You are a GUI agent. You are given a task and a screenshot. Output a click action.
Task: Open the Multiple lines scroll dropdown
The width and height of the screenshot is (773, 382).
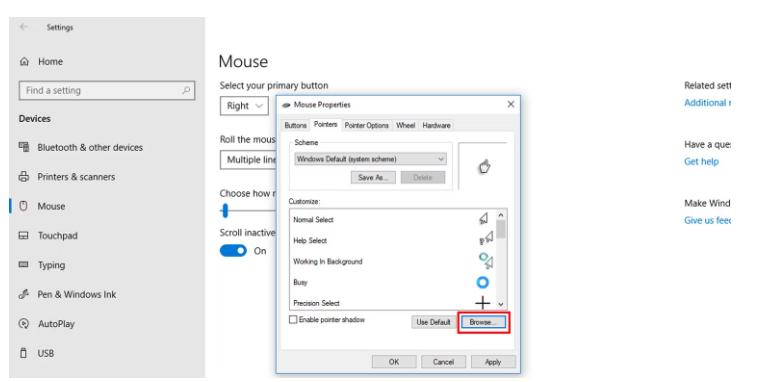click(x=248, y=160)
